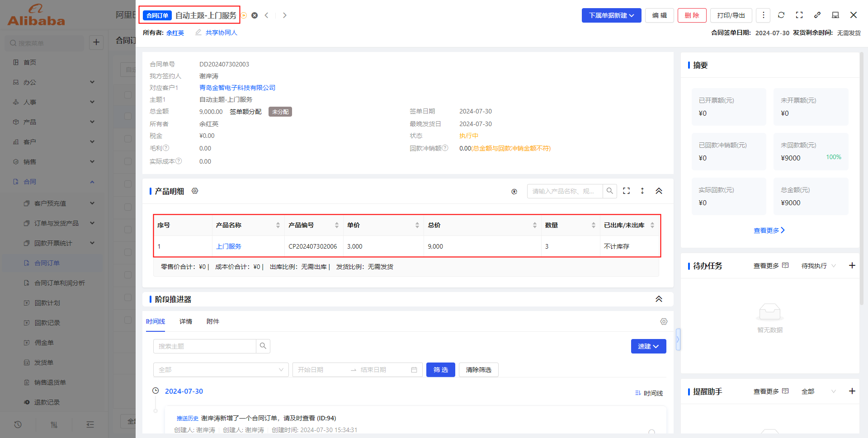This screenshot has width=868, height=438.
Task: Open the 全部 filter dropdown
Action: (221, 370)
